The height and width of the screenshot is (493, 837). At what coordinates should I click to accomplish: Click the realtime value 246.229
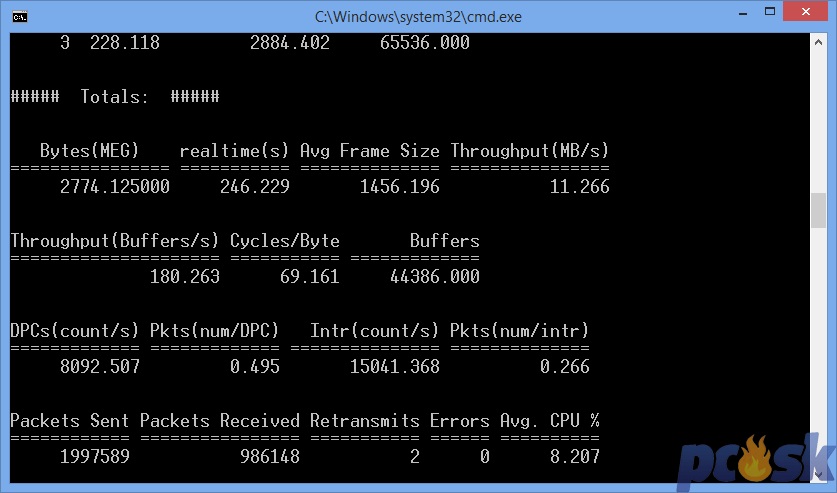pos(255,186)
